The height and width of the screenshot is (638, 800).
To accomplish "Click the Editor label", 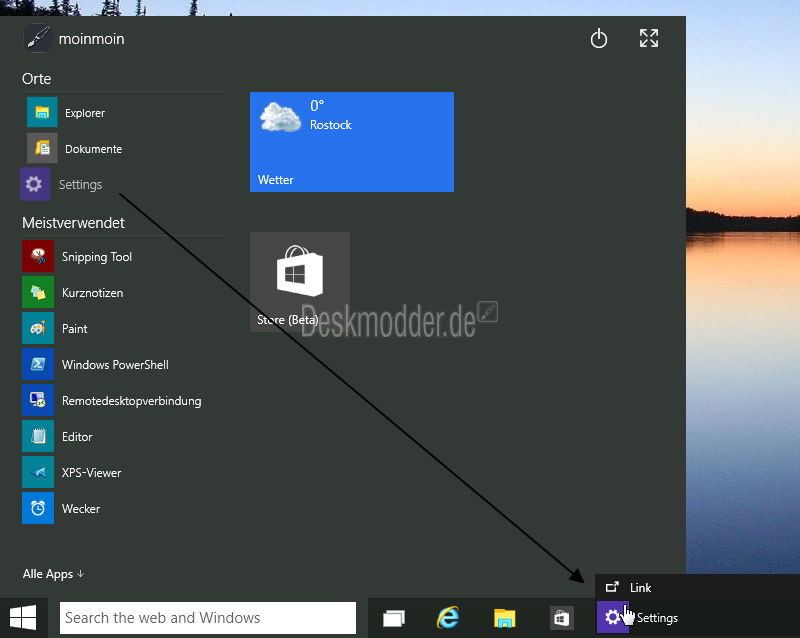I will coord(77,437).
